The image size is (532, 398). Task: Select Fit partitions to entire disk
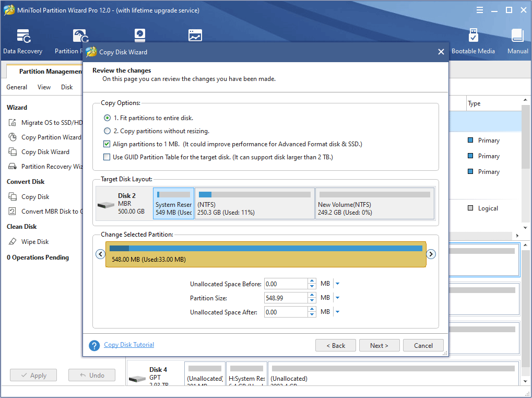click(x=107, y=118)
